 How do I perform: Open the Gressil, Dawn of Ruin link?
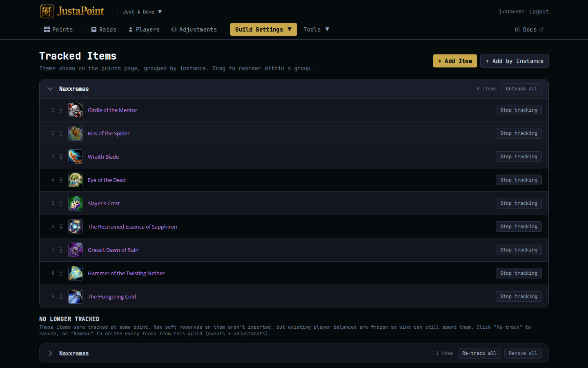coord(113,250)
